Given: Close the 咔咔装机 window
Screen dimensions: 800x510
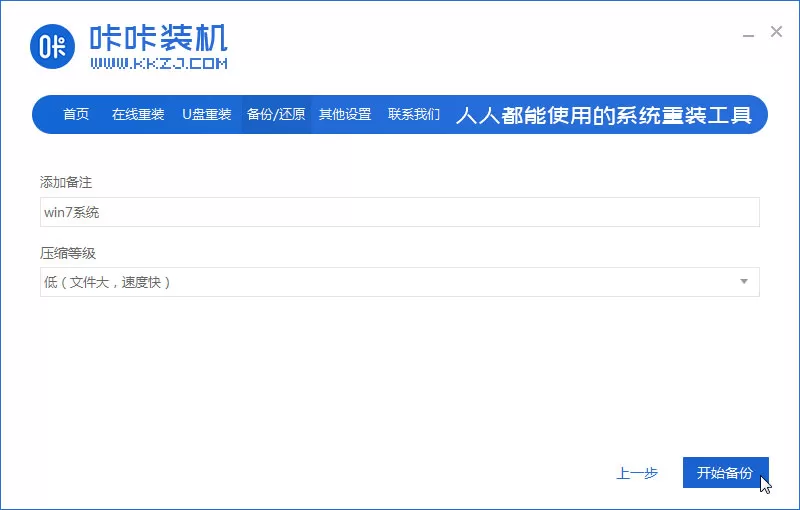Looking at the screenshot, I should coord(777,32).
